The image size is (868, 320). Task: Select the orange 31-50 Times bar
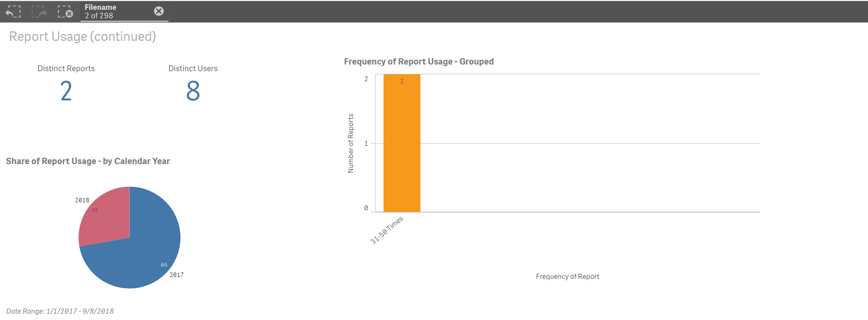click(x=402, y=141)
